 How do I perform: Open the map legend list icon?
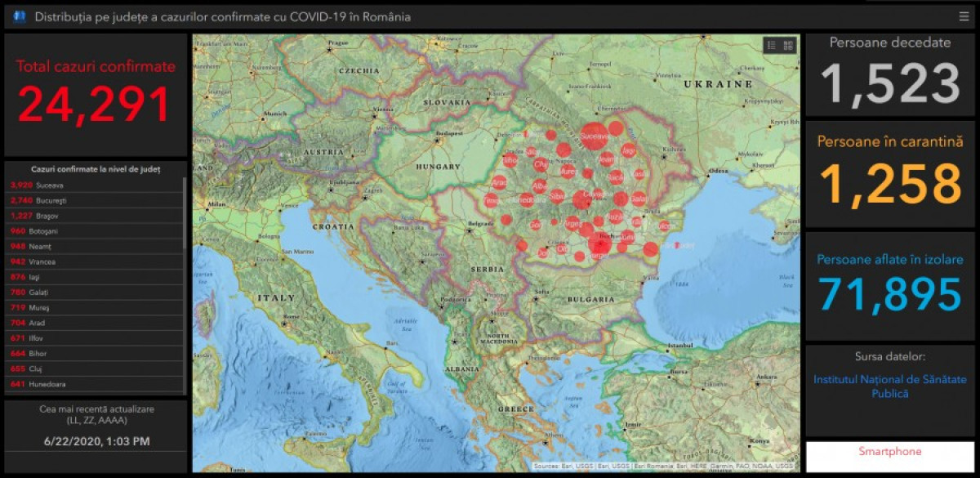click(x=771, y=46)
